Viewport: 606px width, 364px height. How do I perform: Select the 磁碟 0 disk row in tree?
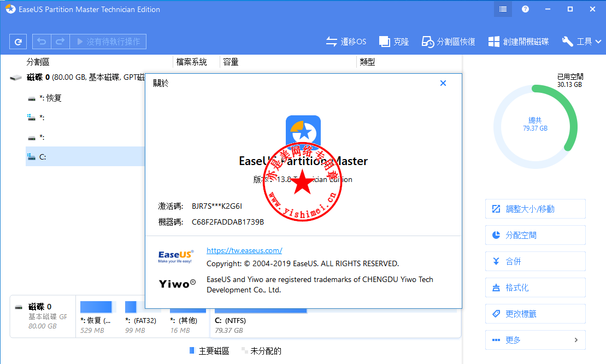(77, 77)
